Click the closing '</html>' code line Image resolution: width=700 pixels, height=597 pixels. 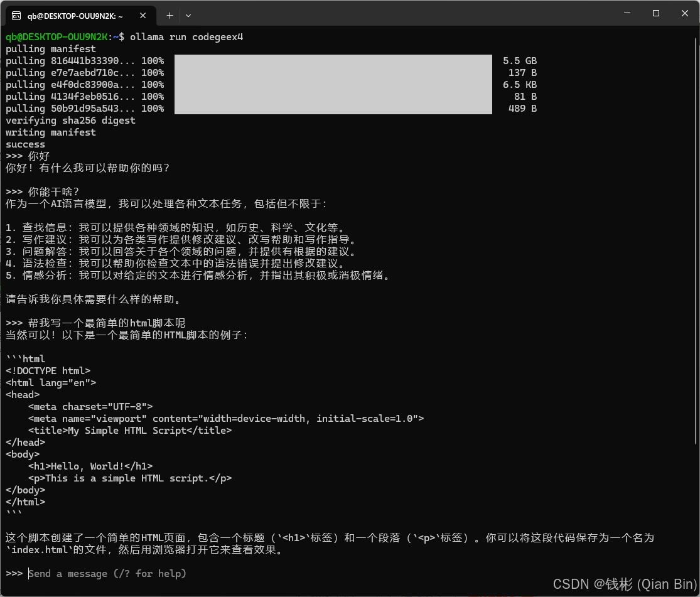25,502
